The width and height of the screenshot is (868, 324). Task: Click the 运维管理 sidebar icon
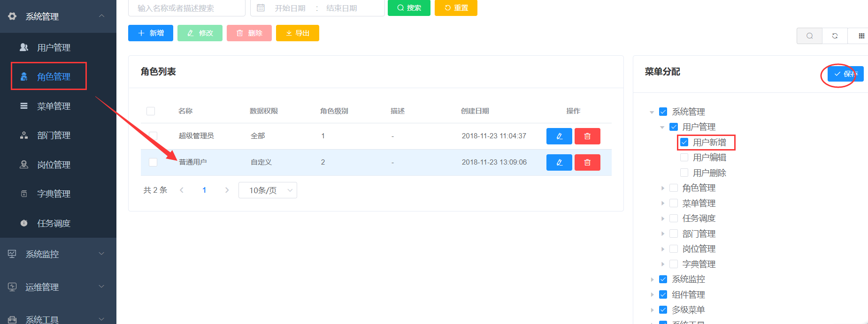pos(12,286)
